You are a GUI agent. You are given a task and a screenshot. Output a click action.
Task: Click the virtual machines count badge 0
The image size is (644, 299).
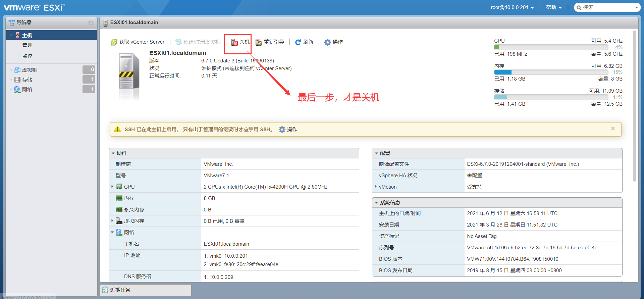[89, 69]
